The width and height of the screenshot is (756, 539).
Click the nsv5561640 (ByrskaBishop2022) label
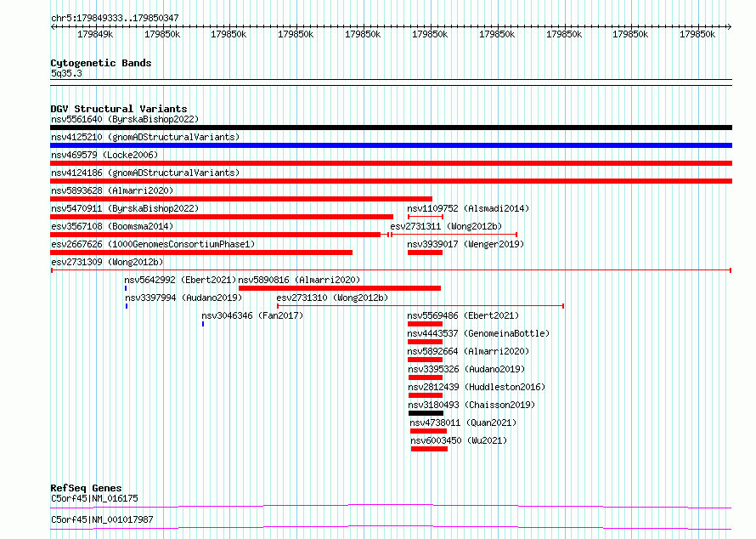pos(125,119)
